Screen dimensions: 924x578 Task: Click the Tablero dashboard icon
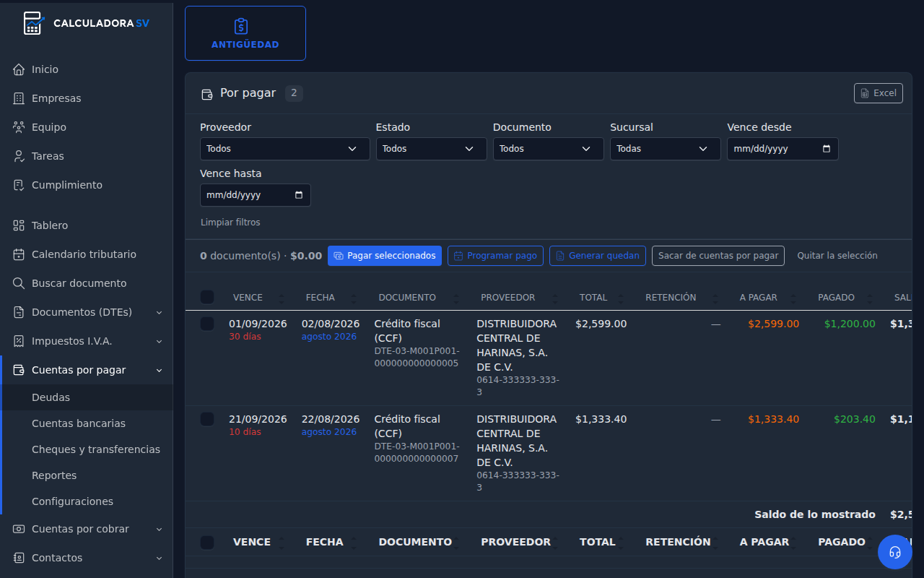(19, 225)
